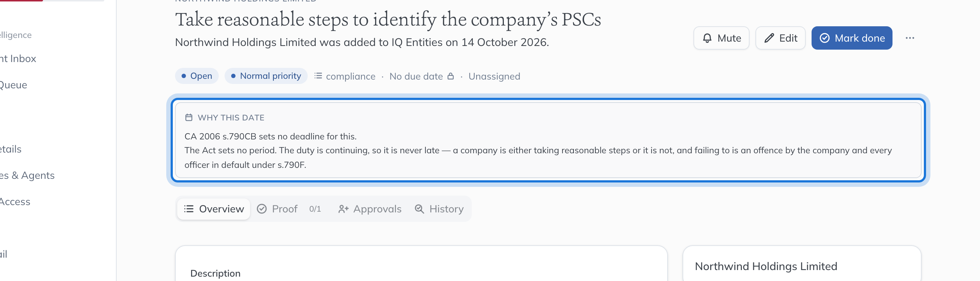Screen dimensions: 980x281
Task: Click the lock icon beside No due date
Action: [x=450, y=76]
